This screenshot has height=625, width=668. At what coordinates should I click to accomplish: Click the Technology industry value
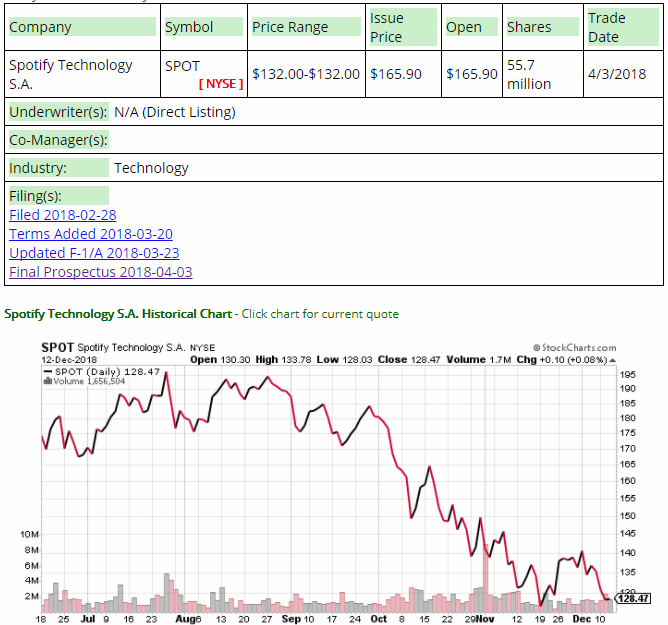[151, 168]
